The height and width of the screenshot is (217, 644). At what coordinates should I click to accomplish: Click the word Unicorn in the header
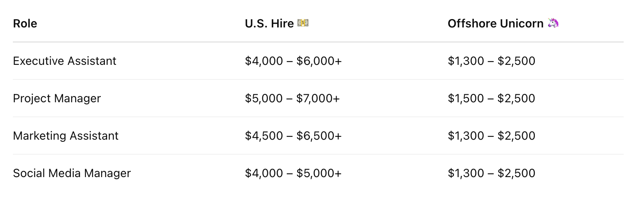click(522, 24)
